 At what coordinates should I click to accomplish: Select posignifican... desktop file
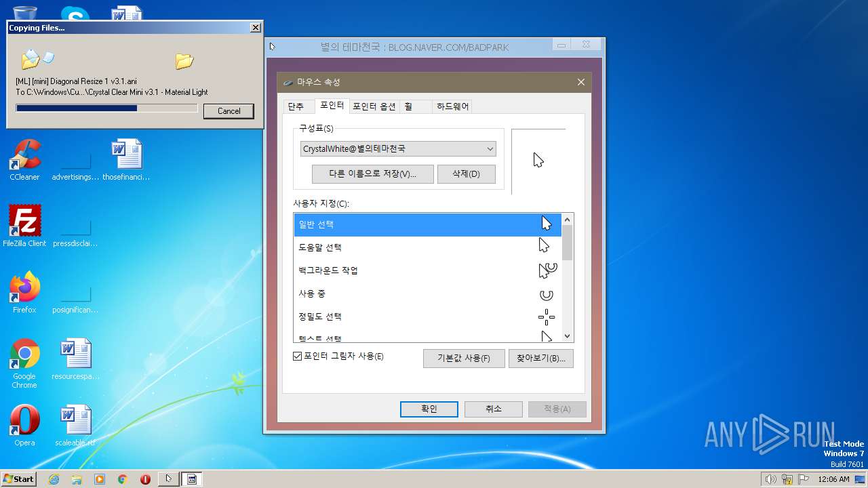tap(75, 299)
